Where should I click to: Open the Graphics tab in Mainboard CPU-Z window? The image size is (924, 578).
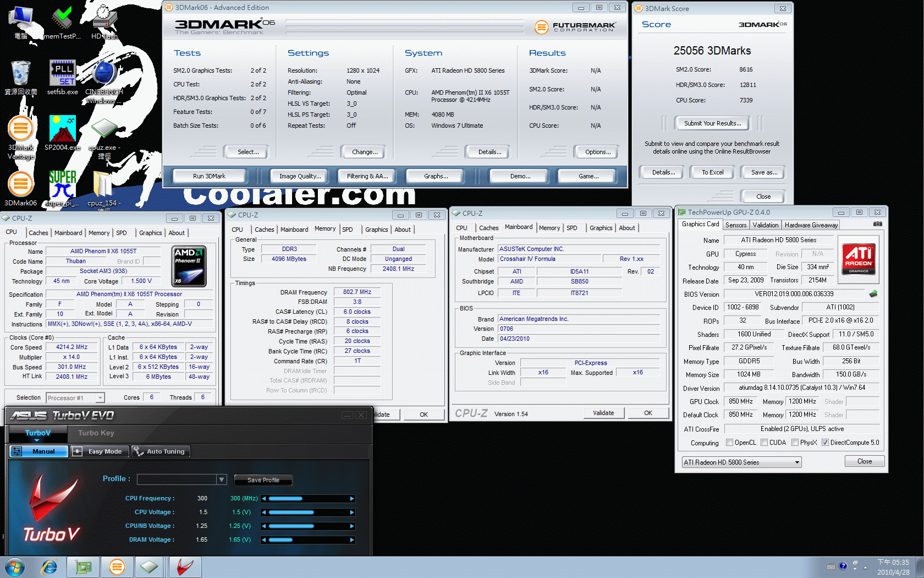coord(601,228)
